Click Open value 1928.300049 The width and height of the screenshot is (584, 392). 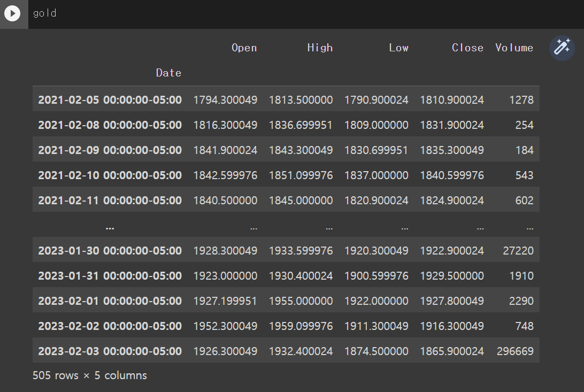coord(225,250)
